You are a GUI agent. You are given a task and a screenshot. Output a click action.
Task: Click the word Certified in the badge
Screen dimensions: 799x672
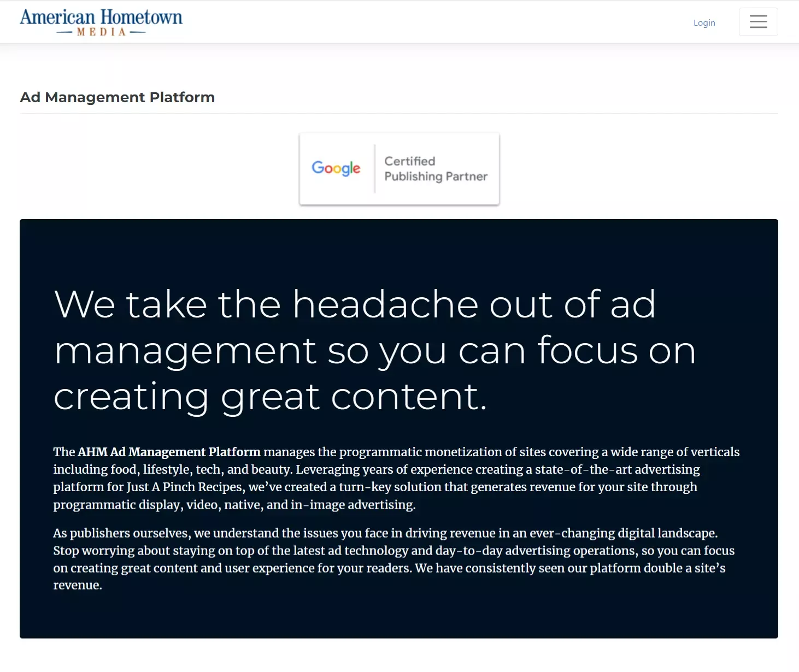coord(409,161)
